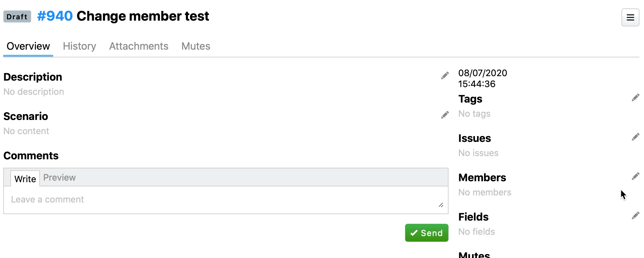Edit Members with the pencil icon
The image size is (644, 258).
pos(635,176)
